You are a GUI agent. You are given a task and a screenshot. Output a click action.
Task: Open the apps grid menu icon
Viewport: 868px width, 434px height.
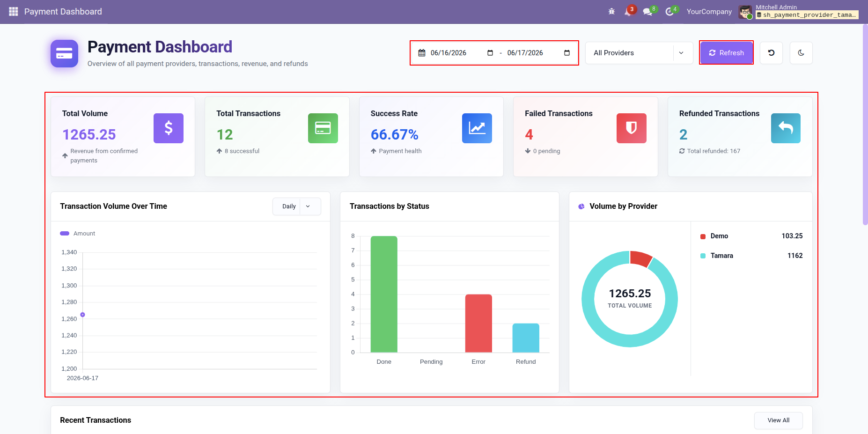[x=14, y=11]
